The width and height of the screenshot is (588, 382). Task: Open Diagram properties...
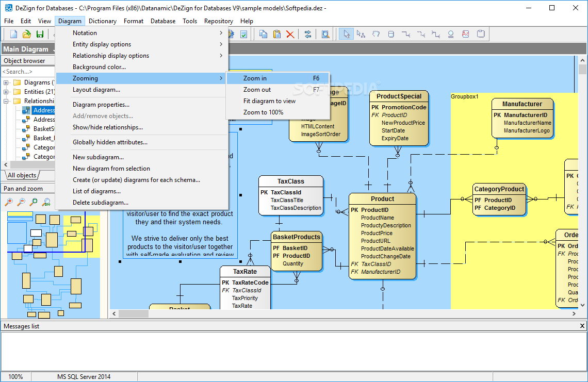point(142,105)
